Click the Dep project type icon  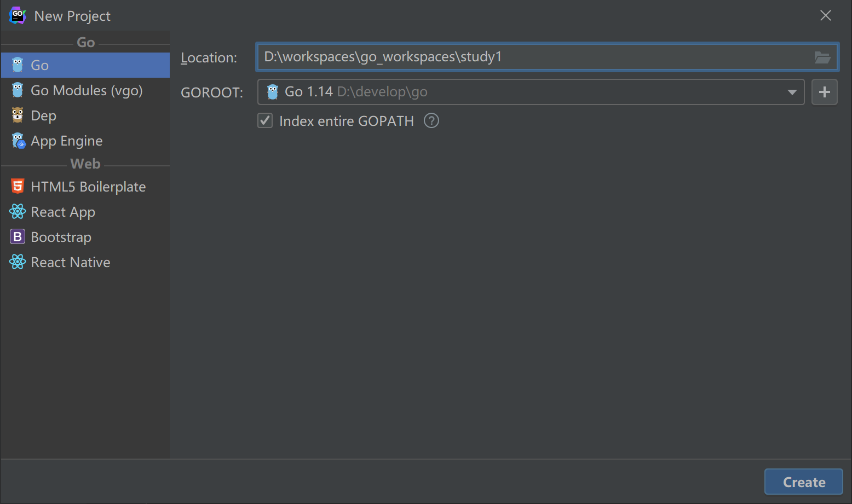click(x=18, y=115)
